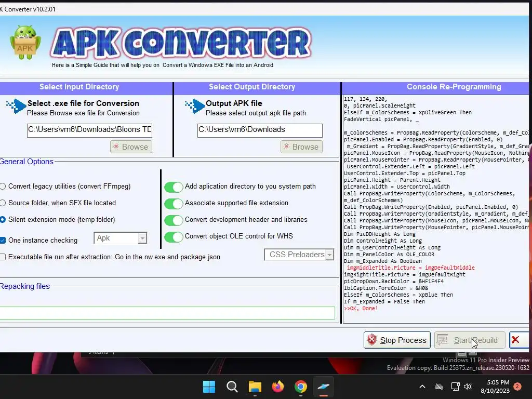Click the Stop Process button

[x=397, y=340]
